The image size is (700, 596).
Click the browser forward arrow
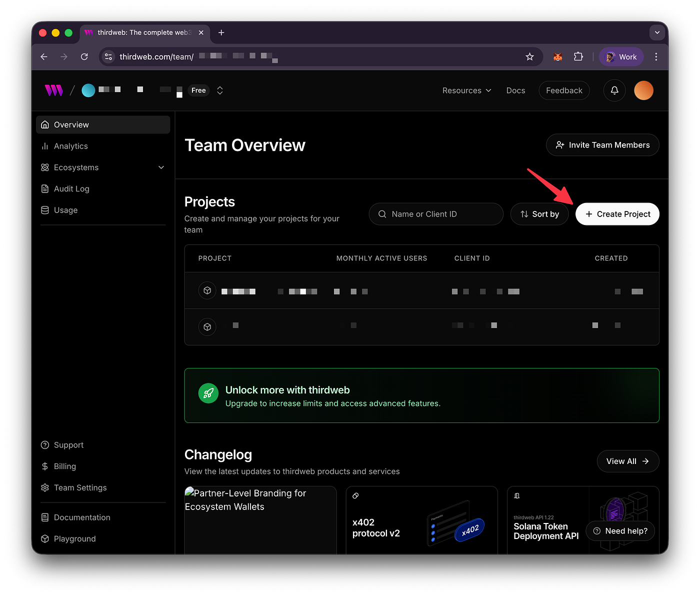pyautogui.click(x=64, y=57)
